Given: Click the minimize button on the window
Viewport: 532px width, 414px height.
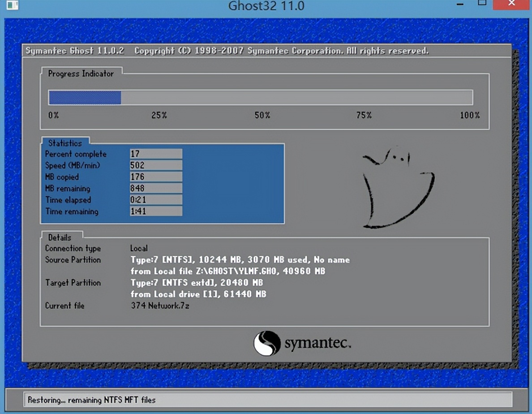Looking at the screenshot, I should click(459, 6).
